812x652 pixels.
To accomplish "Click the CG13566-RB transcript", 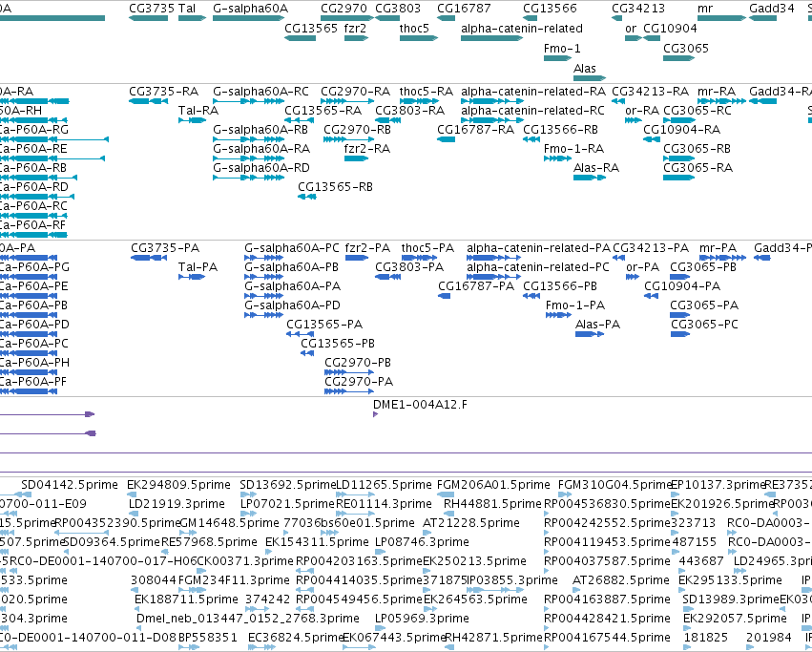I will coord(531,139).
